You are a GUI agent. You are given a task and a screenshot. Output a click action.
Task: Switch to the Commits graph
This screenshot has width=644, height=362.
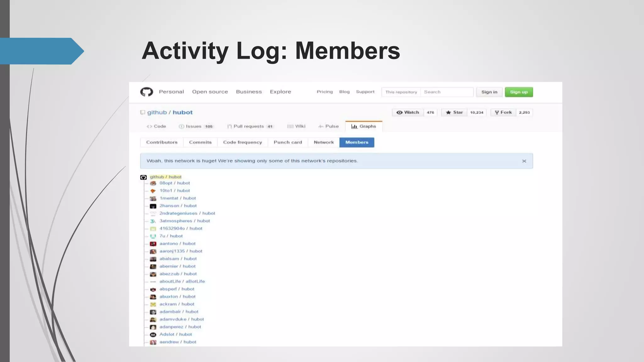pyautogui.click(x=200, y=142)
